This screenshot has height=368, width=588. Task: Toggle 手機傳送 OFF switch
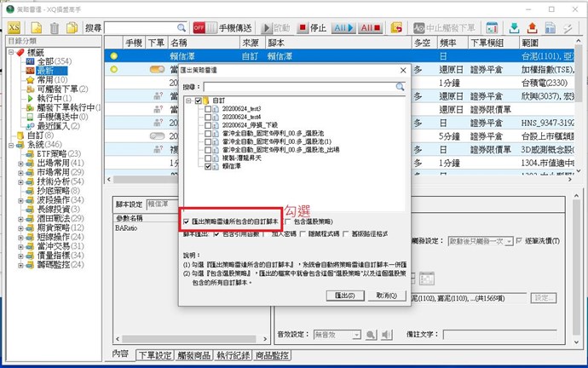pyautogui.click(x=205, y=28)
